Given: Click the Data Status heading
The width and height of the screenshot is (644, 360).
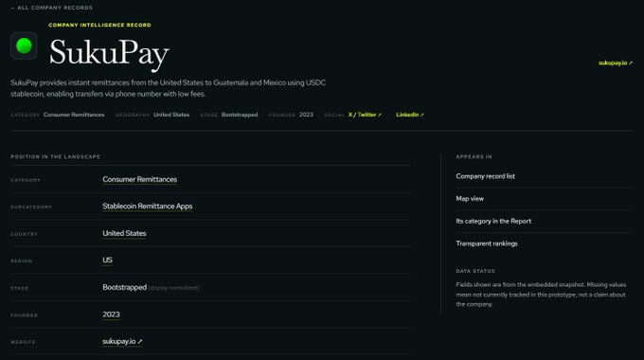Looking at the screenshot, I should [475, 271].
